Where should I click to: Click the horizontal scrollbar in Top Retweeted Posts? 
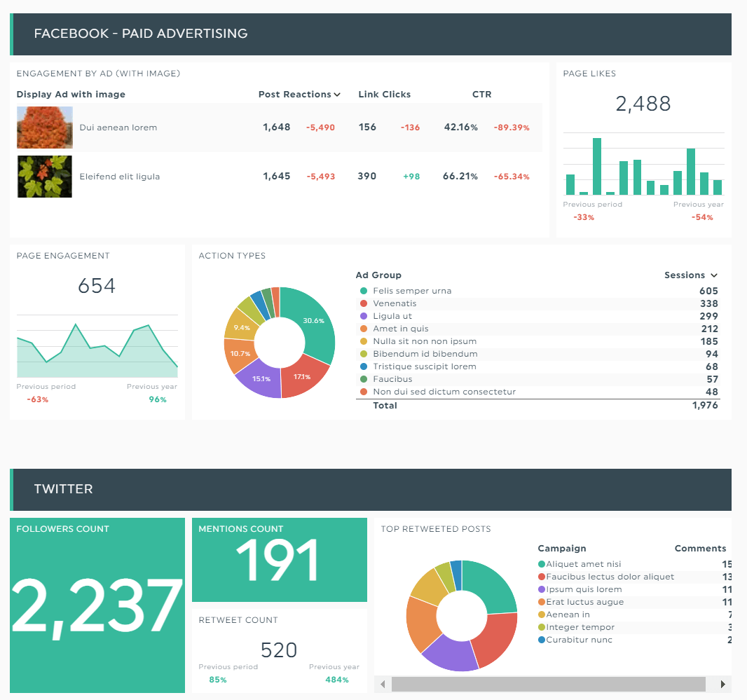click(549, 685)
